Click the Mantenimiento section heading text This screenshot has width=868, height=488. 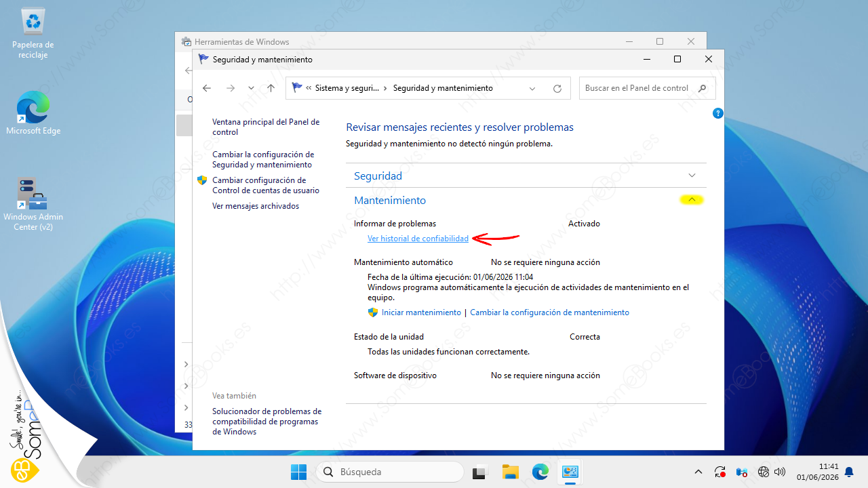point(390,200)
